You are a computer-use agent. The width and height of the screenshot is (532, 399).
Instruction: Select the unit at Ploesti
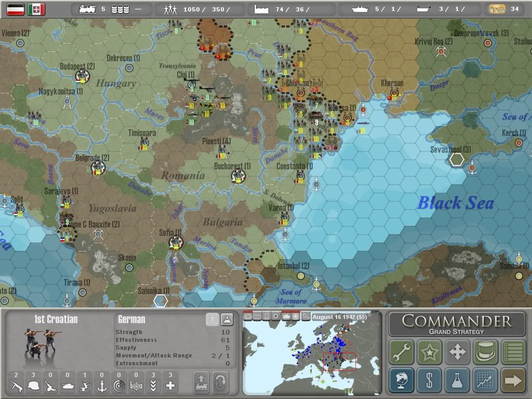click(222, 152)
